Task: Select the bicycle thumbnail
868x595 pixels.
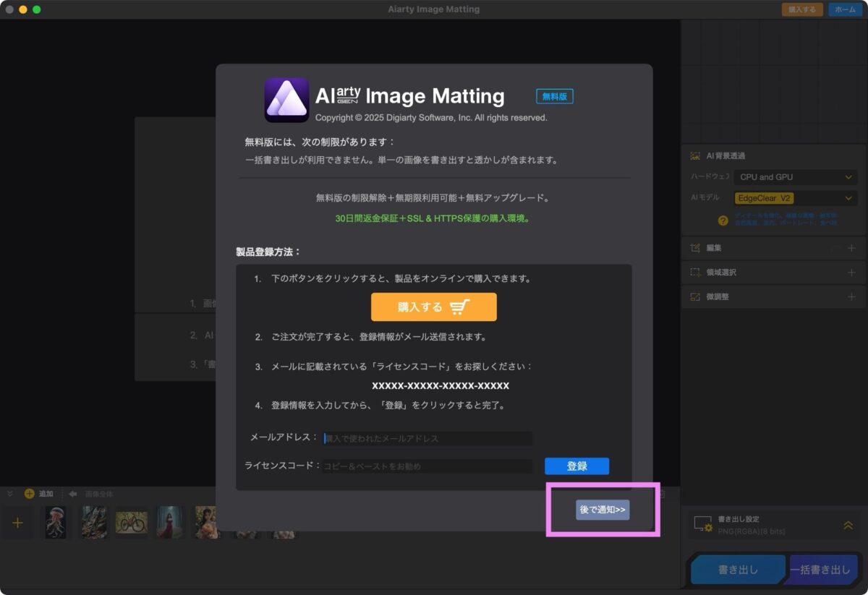Action: click(132, 522)
